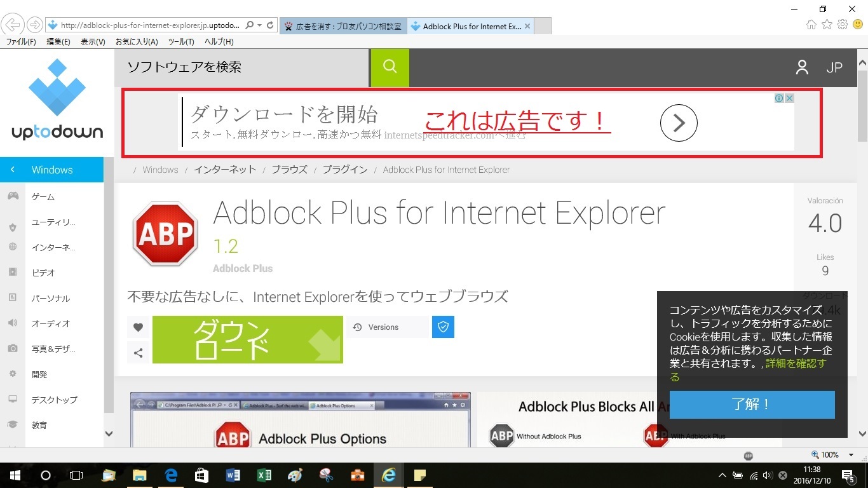
Task: Click the ソフトウェアを検索 search field
Action: click(x=241, y=67)
